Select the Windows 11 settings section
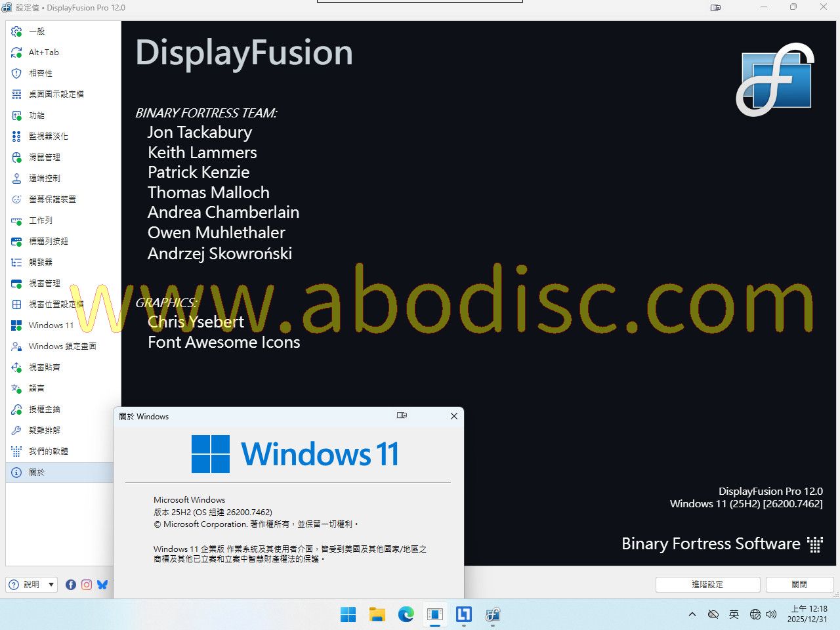 pyautogui.click(x=51, y=325)
